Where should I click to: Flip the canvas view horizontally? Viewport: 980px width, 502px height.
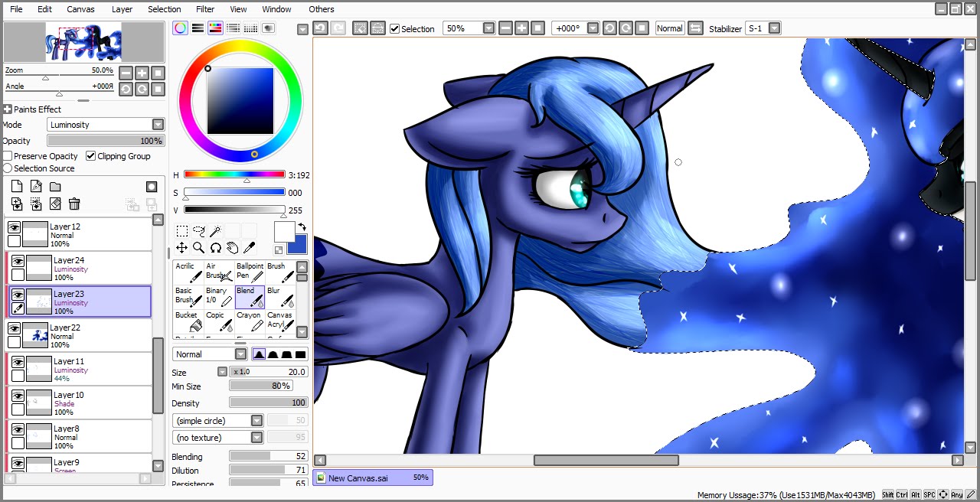(695, 28)
